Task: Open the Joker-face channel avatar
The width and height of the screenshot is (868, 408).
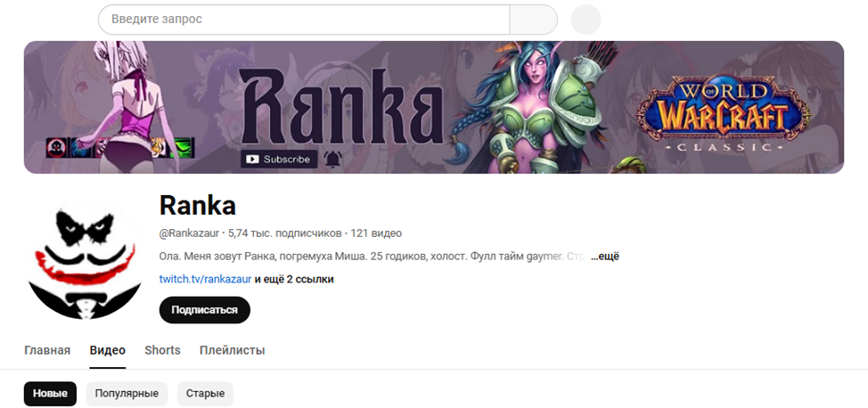Action: (85, 259)
